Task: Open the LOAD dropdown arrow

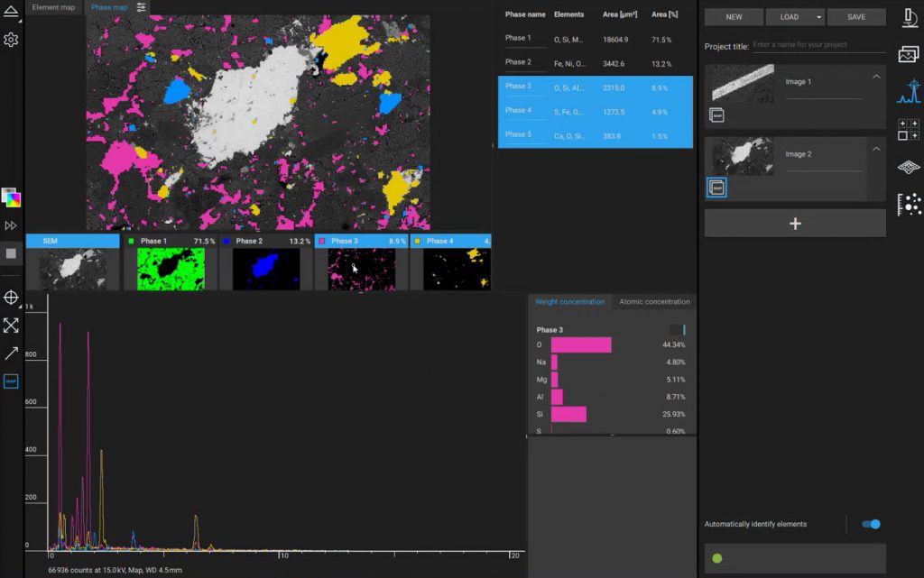Action: tap(818, 17)
